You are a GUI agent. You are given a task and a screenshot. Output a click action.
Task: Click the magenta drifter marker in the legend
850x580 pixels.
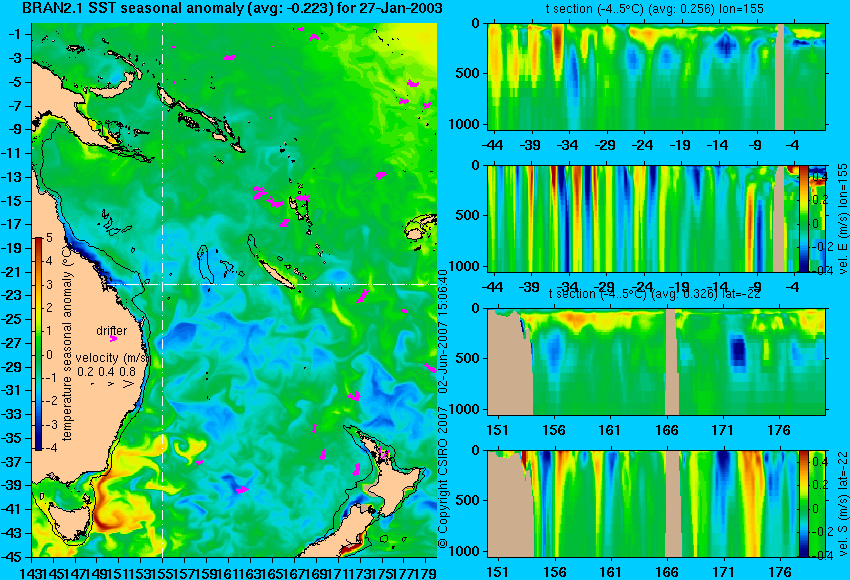tap(113, 339)
